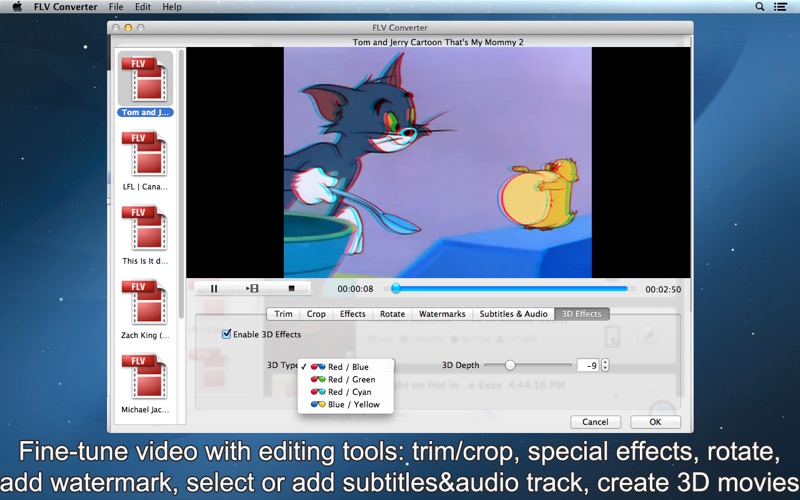Open Notification Center list icon
800x500 pixels.
pos(780,7)
